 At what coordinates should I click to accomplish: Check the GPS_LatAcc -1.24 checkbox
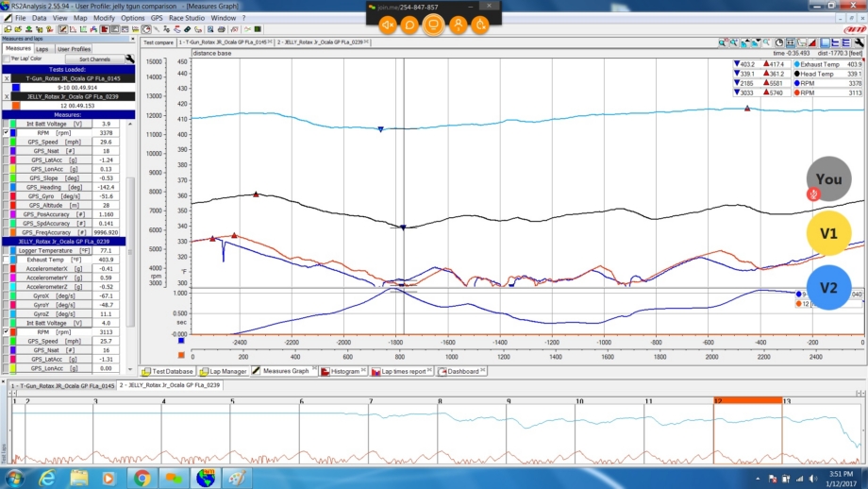[x=6, y=160]
